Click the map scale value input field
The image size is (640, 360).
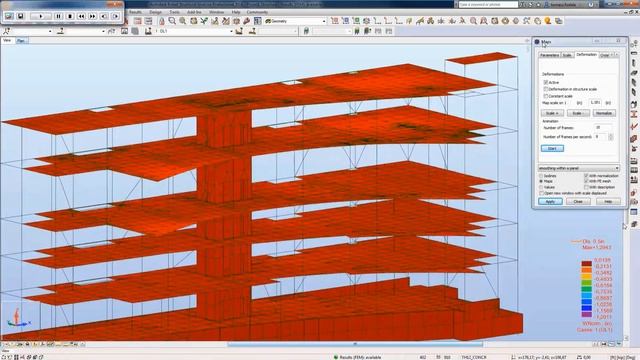click(595, 102)
